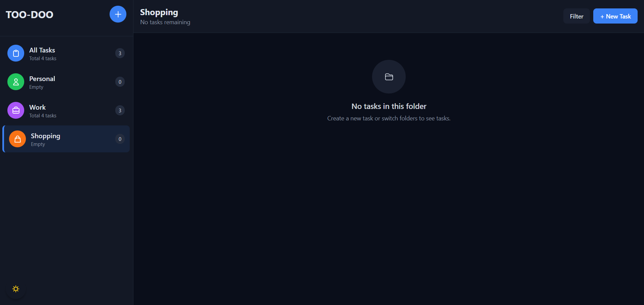This screenshot has width=644, height=305.
Task: Click the "No tasks in this folder" message
Action: click(x=389, y=106)
